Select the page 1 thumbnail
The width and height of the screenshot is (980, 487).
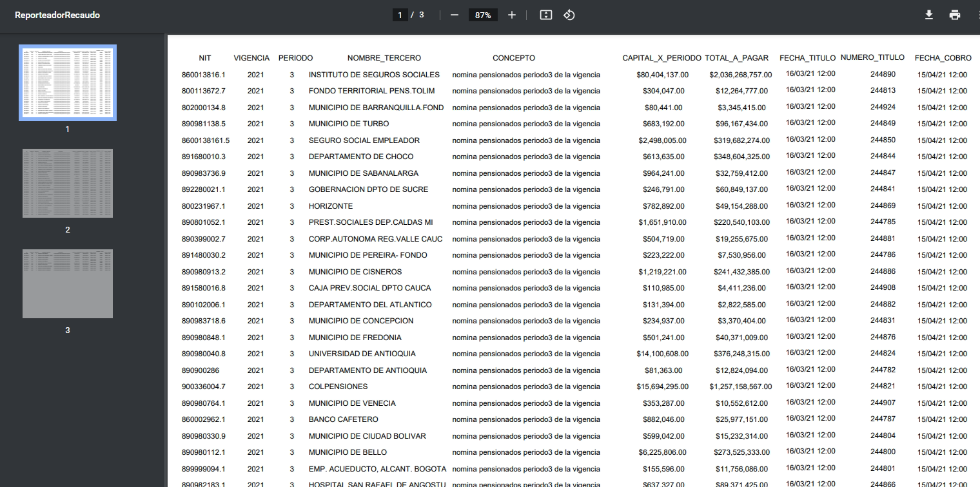coord(68,82)
